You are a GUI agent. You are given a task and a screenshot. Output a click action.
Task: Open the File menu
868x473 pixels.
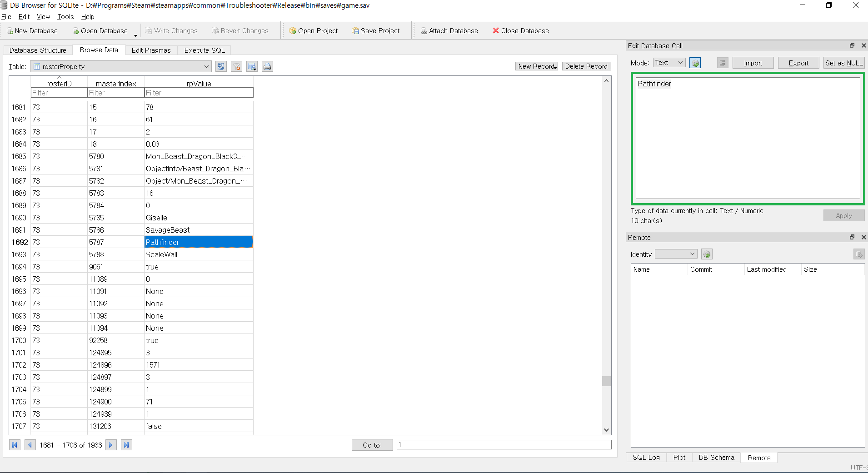pyautogui.click(x=6, y=17)
